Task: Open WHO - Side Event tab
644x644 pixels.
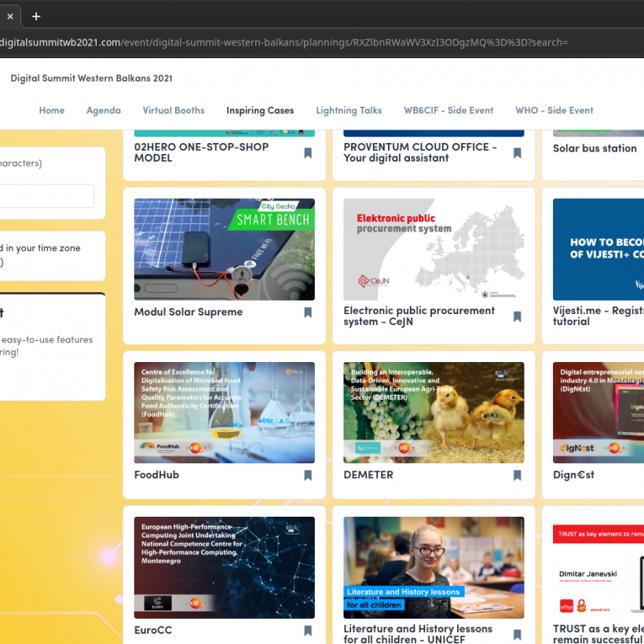Action: [554, 111]
